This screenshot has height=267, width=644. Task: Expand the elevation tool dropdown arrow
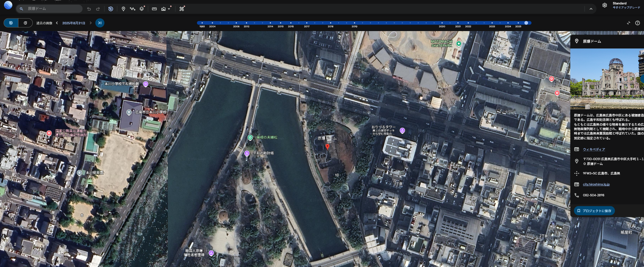(x=169, y=9)
